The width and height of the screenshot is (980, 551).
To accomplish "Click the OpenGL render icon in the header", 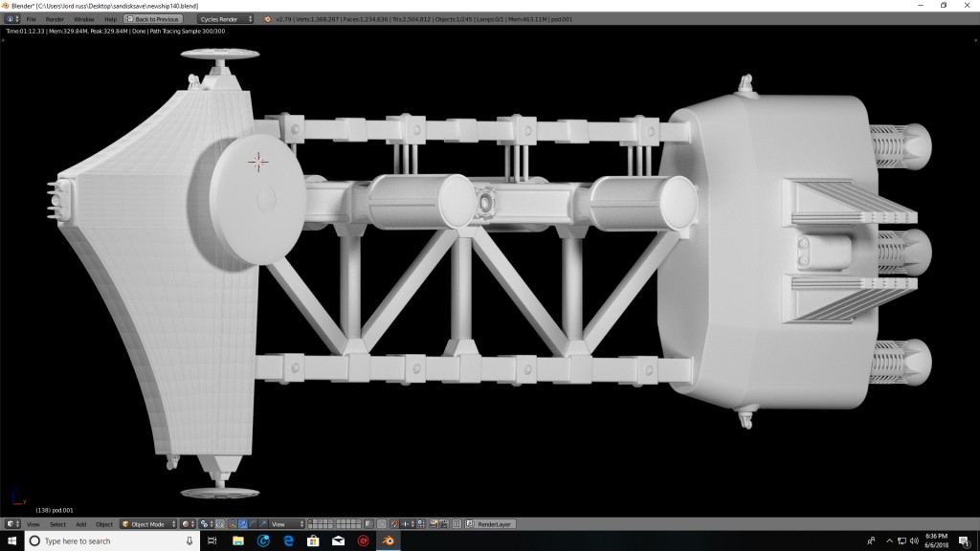I will point(434,524).
